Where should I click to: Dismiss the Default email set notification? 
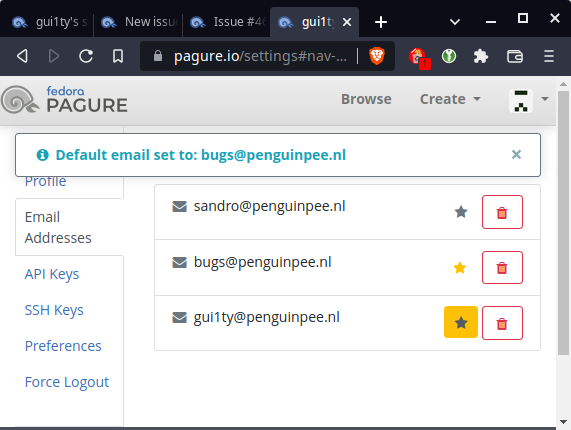(x=516, y=155)
